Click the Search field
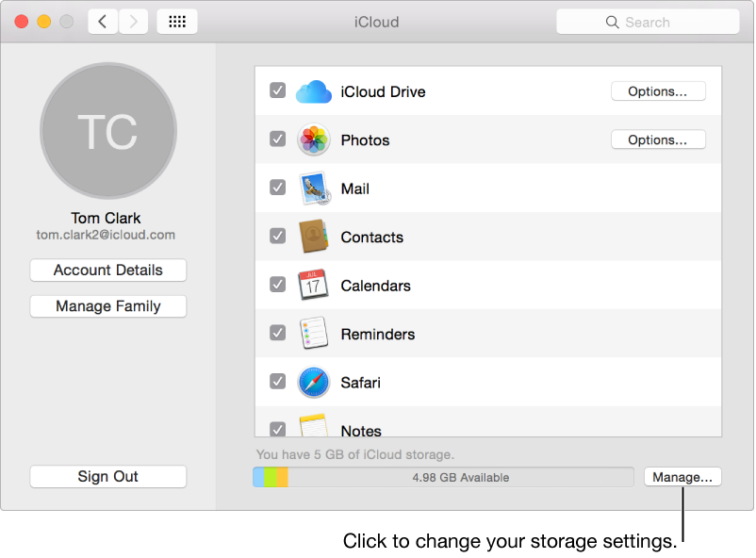The width and height of the screenshot is (756, 558). 648,21
